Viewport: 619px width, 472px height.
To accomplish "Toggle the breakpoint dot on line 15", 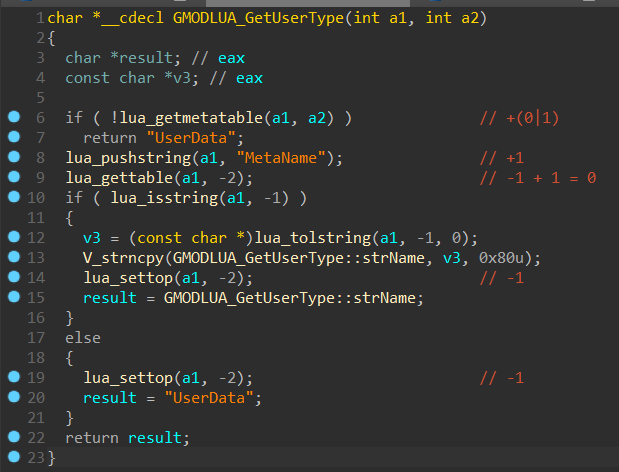I will (x=14, y=296).
